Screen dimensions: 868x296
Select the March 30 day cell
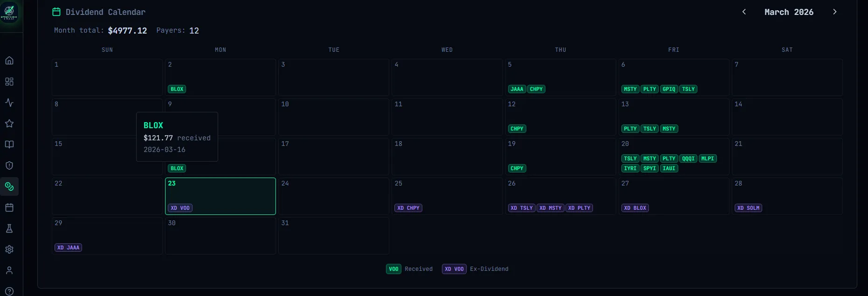pos(220,236)
